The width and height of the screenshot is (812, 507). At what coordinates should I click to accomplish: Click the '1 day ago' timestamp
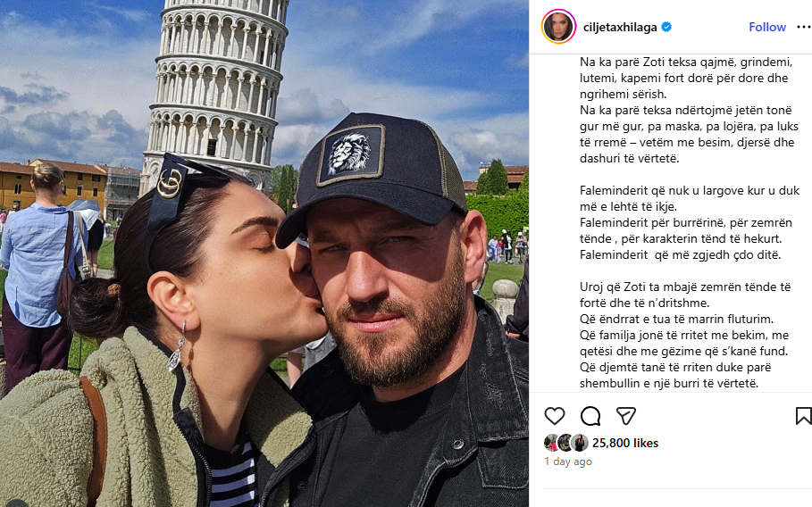pyautogui.click(x=567, y=461)
